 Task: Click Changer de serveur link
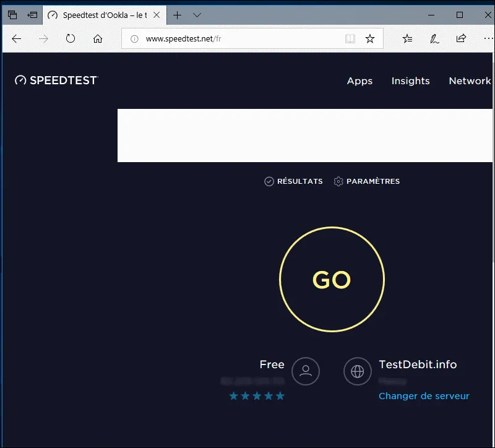[424, 396]
